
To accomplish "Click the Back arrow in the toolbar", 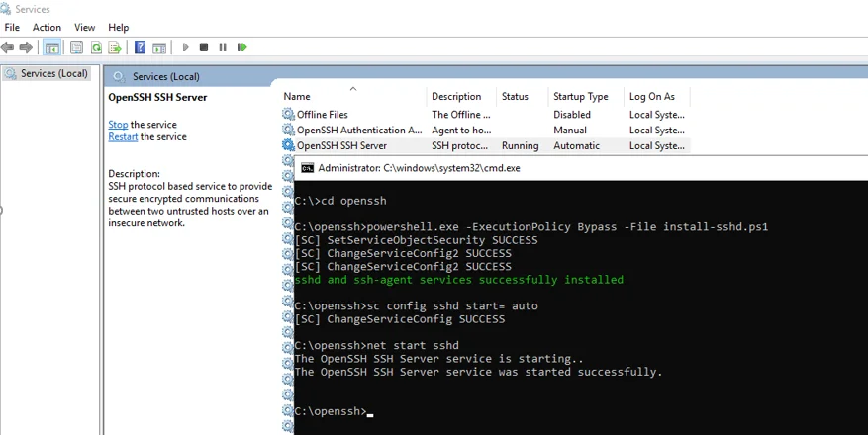I will click(7, 47).
